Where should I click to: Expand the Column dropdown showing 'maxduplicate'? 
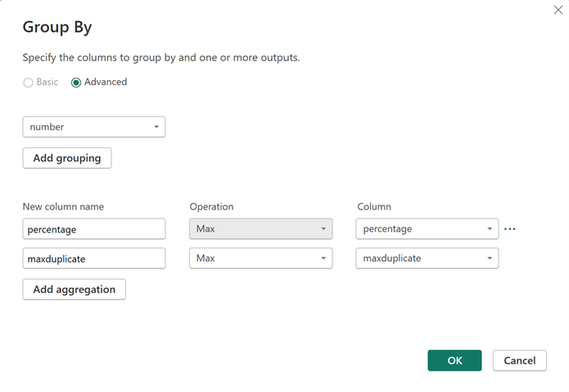tap(427, 258)
